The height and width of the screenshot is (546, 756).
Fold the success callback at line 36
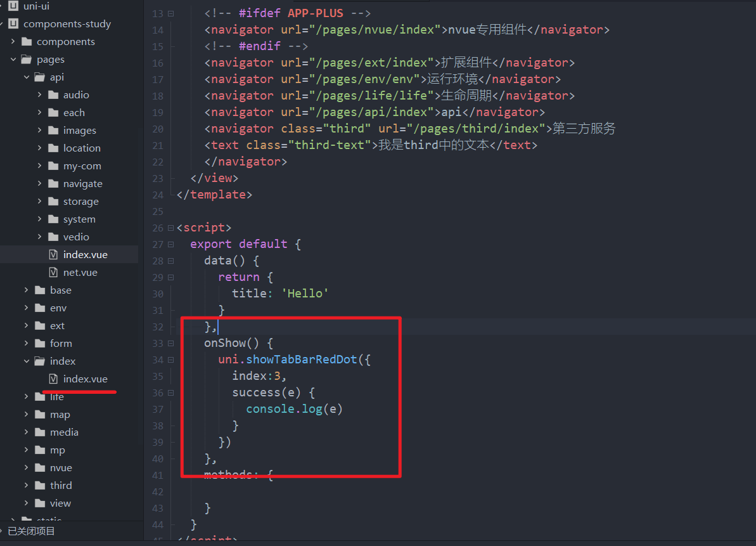[170, 393]
